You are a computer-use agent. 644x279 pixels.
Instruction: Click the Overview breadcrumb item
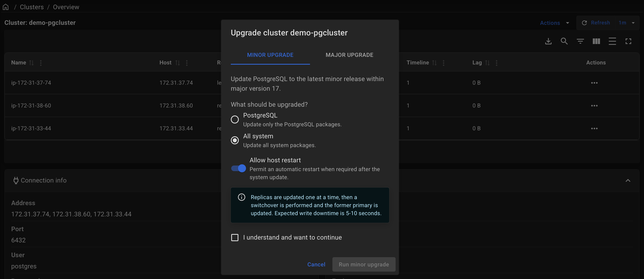[66, 7]
